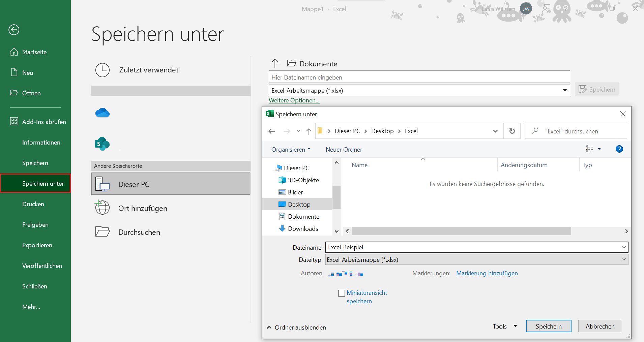This screenshot has height=342, width=644.
Task: Click Speichern in the sidebar
Action: [35, 163]
